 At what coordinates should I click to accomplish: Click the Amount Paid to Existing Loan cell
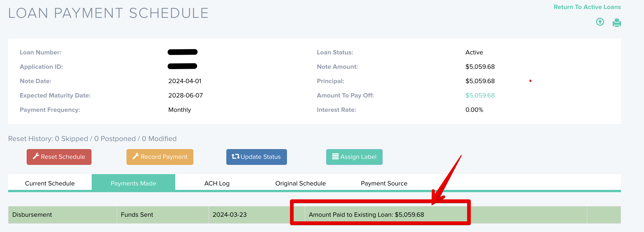[x=366, y=215]
